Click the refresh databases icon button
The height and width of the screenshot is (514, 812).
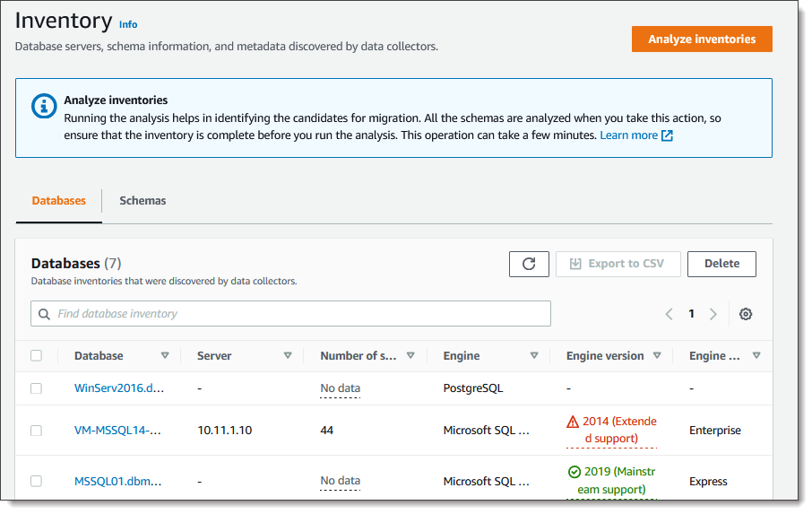coord(529,264)
